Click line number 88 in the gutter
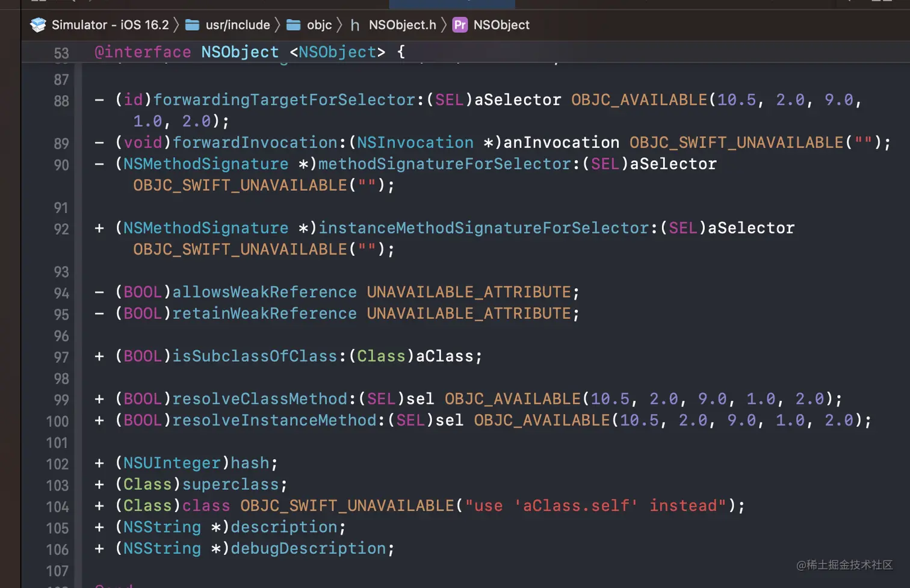910x588 pixels. (61, 101)
